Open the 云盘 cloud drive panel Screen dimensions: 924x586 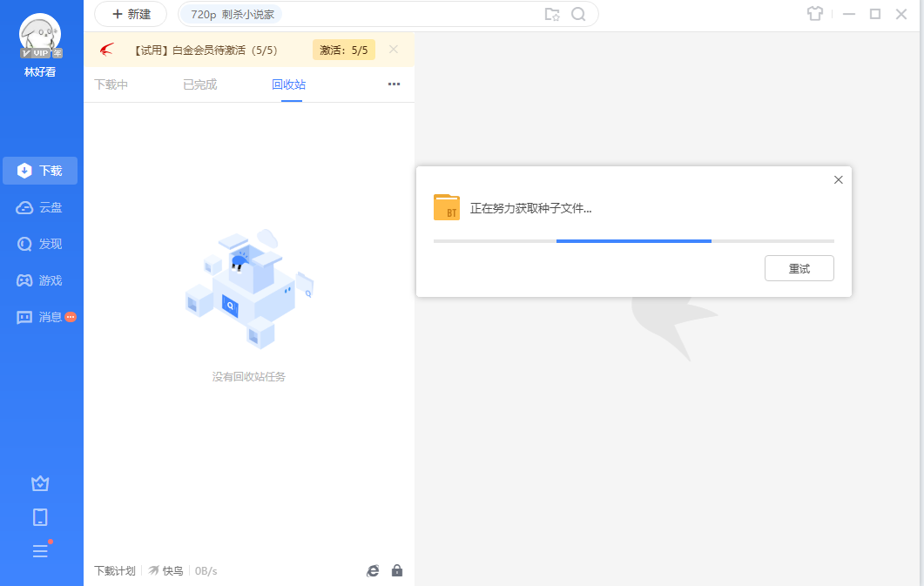pyautogui.click(x=40, y=207)
